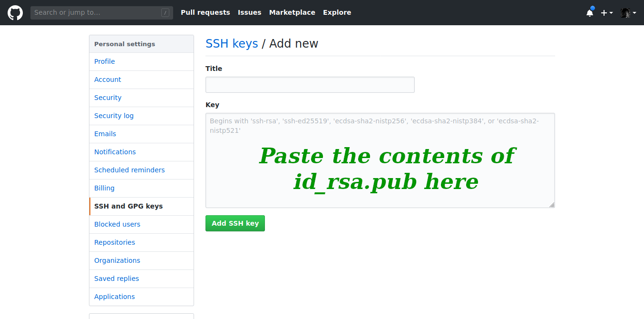Open Profile settings in sidebar
This screenshot has height=319, width=644.
[x=105, y=61]
